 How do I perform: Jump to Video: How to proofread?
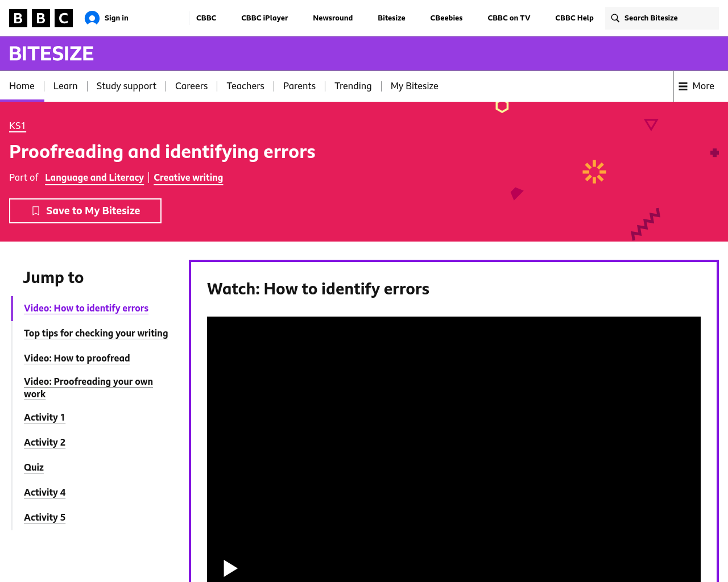(x=77, y=358)
